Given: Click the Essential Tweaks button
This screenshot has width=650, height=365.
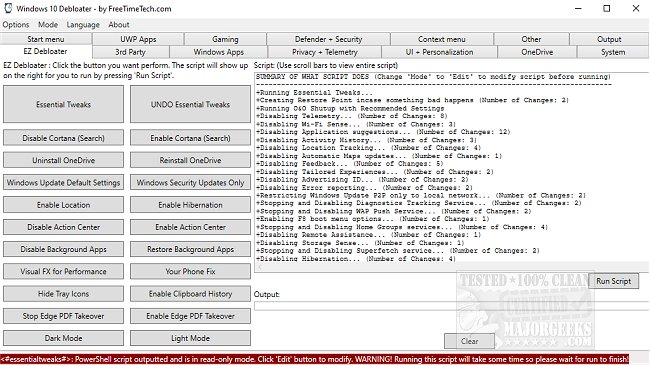Looking at the screenshot, I should pyautogui.click(x=63, y=104).
